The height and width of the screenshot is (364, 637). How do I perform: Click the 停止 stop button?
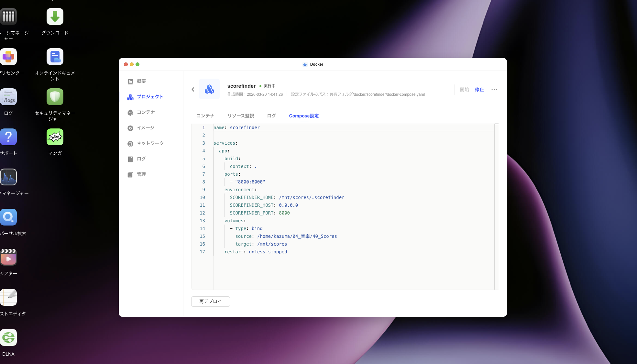(479, 90)
